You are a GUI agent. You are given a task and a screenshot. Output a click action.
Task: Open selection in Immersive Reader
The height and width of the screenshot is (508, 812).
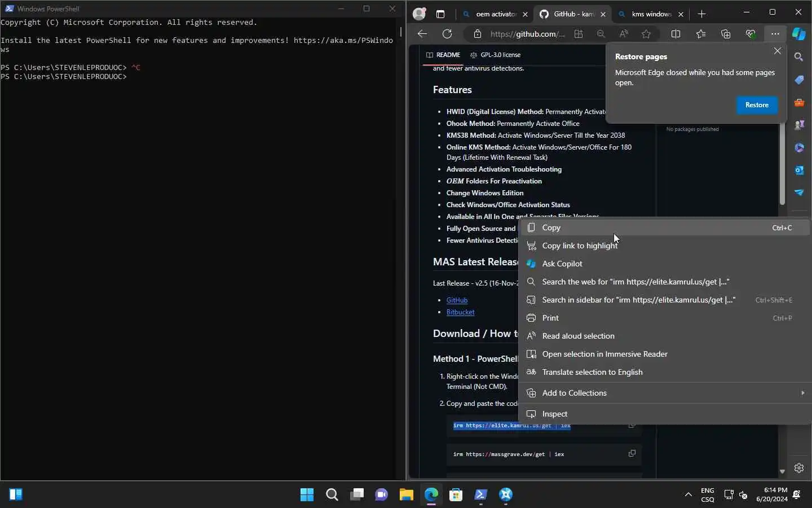664,354
